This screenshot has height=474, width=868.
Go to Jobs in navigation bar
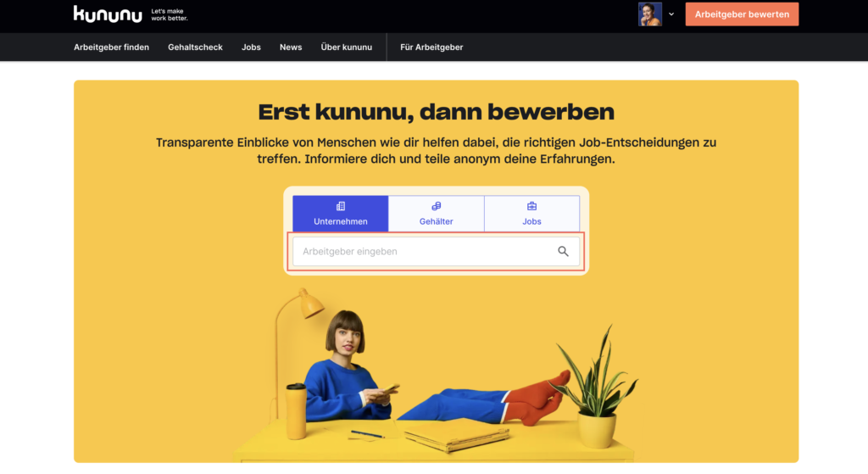pyautogui.click(x=251, y=47)
